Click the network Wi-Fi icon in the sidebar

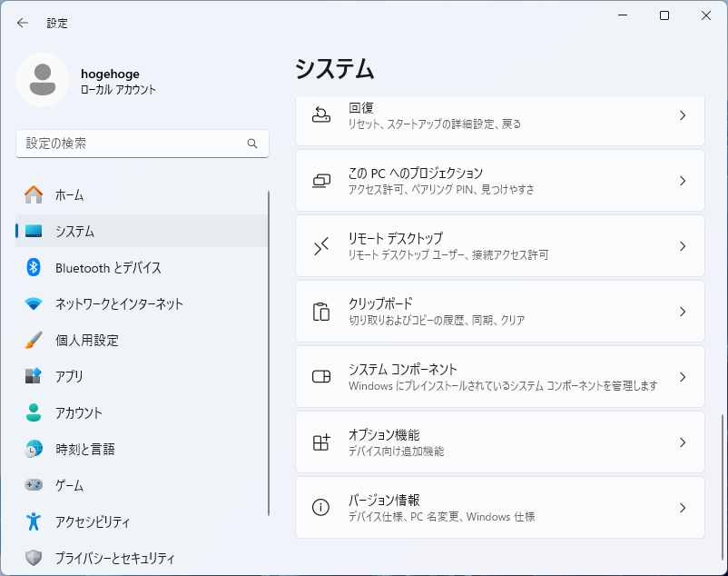coord(34,303)
